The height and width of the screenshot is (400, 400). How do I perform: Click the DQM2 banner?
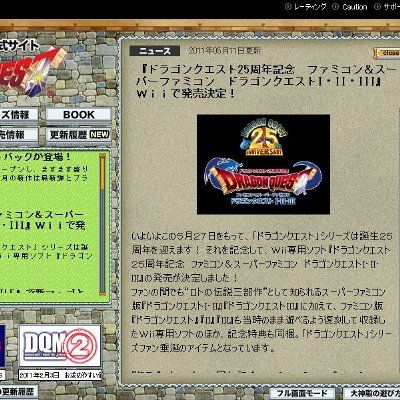click(60, 346)
